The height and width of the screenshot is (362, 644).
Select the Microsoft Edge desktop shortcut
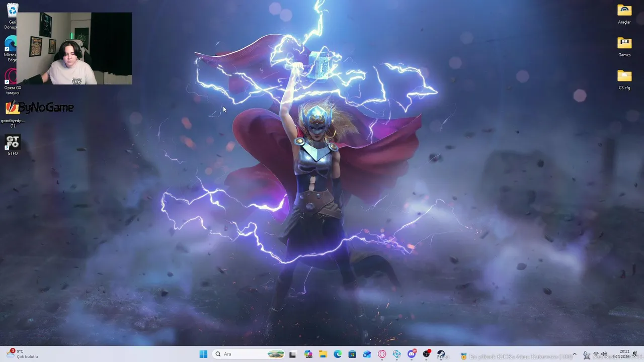pos(10,49)
